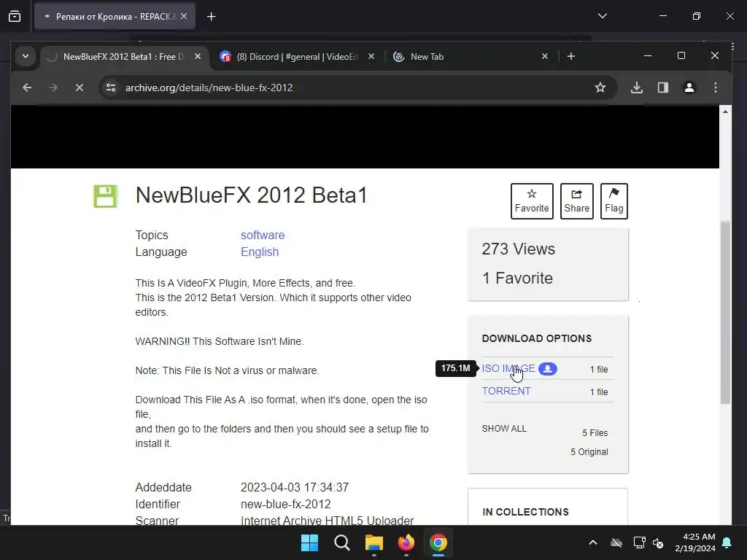The image size is (747, 560).
Task: Stop page loading with the X button
Action: pyautogui.click(x=80, y=87)
